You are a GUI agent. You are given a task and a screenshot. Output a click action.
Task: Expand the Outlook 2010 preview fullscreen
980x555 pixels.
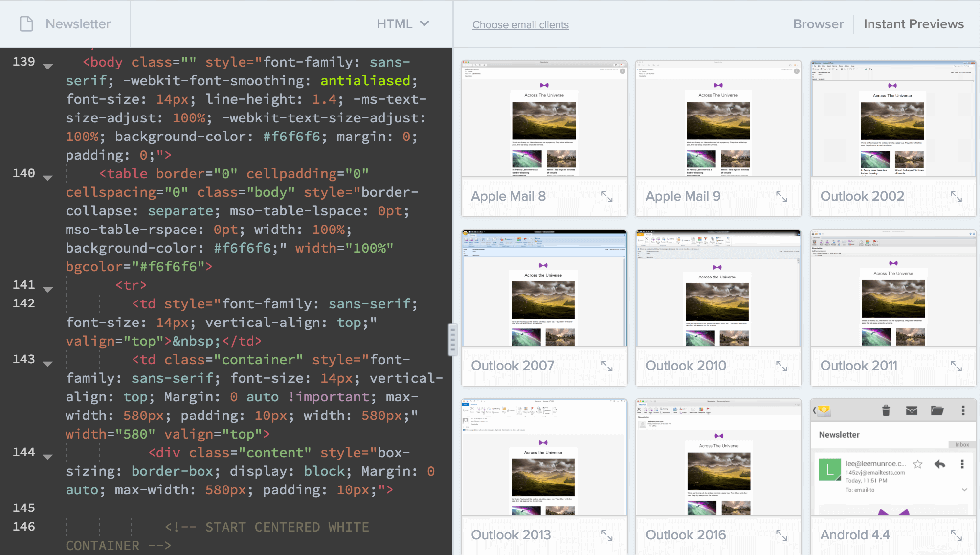(783, 365)
